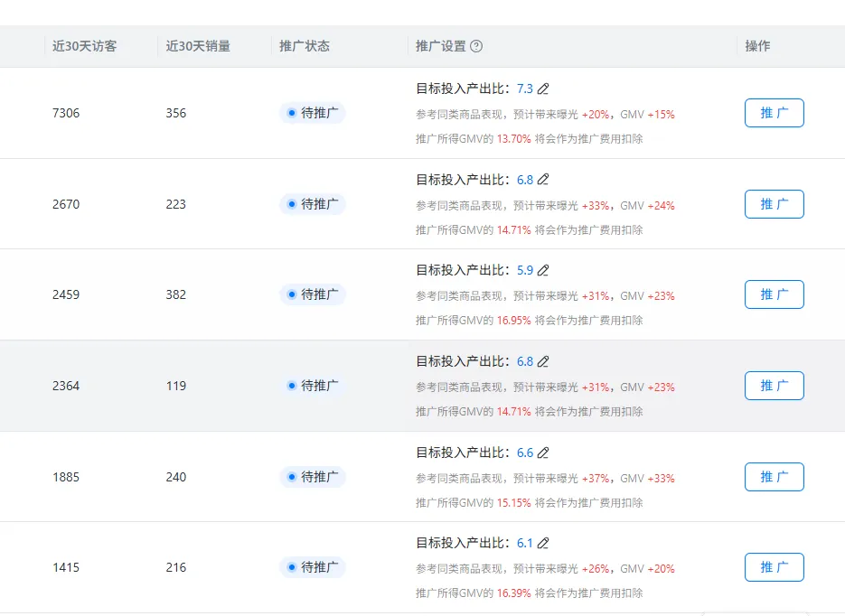845x616 pixels.
Task: Edit the 6.6 target ROI pencil icon
Action: tap(543, 453)
